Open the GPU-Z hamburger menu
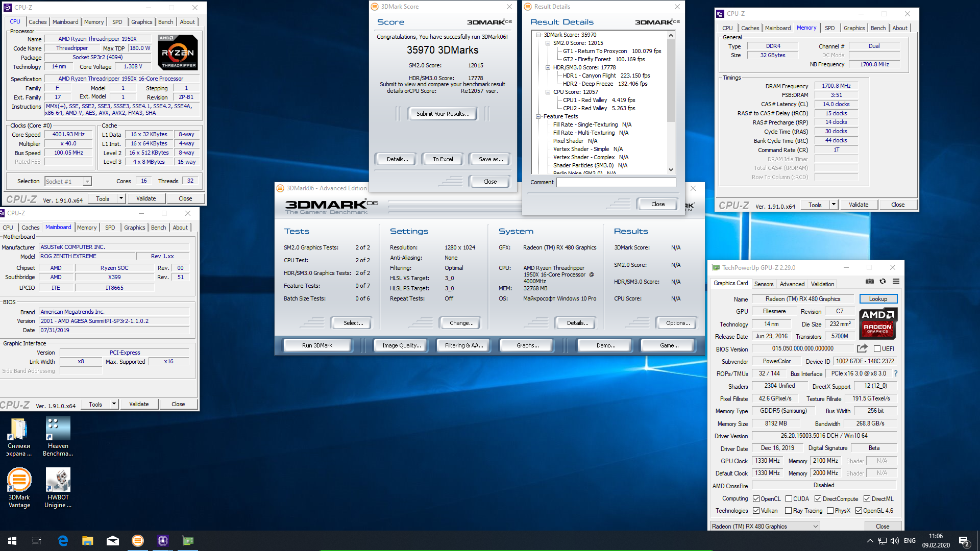Screen dimensions: 980x551 point(896,281)
